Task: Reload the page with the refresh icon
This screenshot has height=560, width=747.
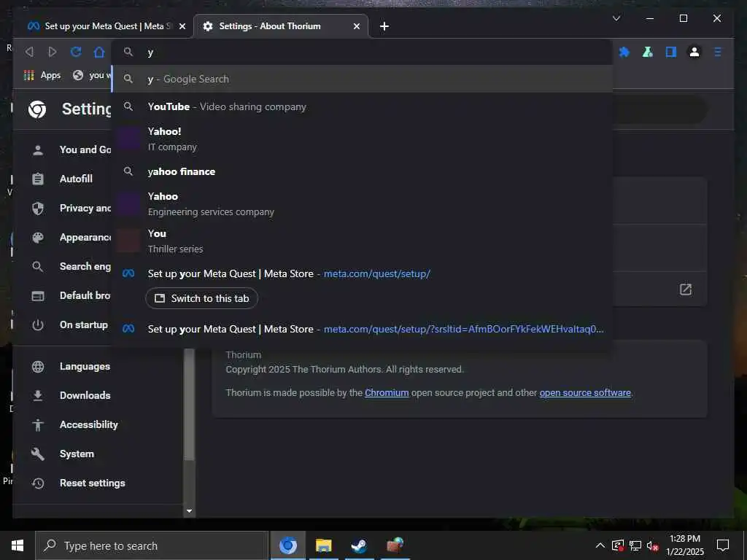Action: 76,52
